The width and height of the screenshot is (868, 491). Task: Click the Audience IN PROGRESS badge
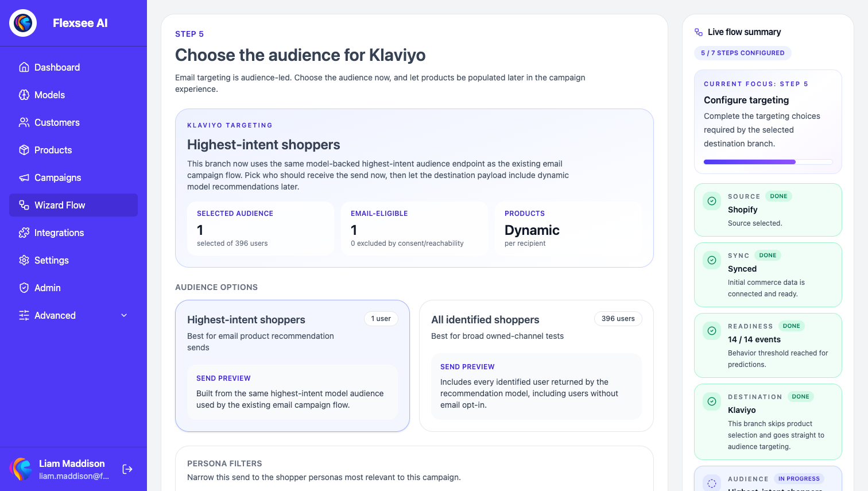(799, 479)
